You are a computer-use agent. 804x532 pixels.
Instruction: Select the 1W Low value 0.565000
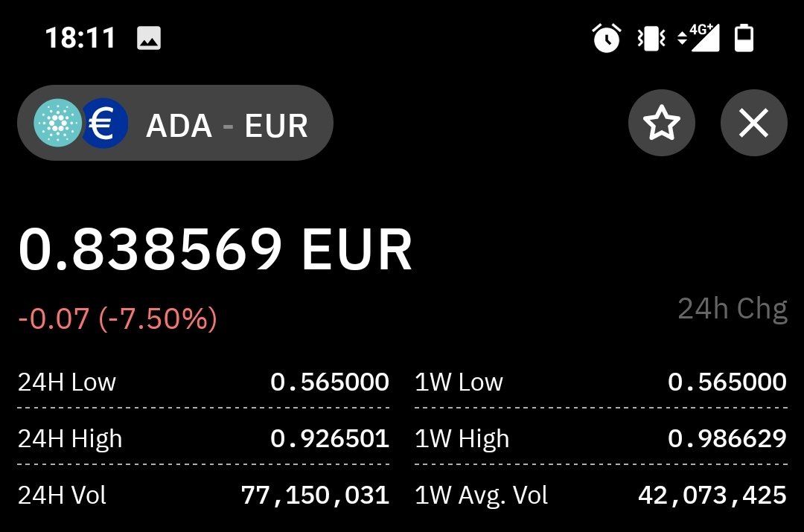click(727, 382)
